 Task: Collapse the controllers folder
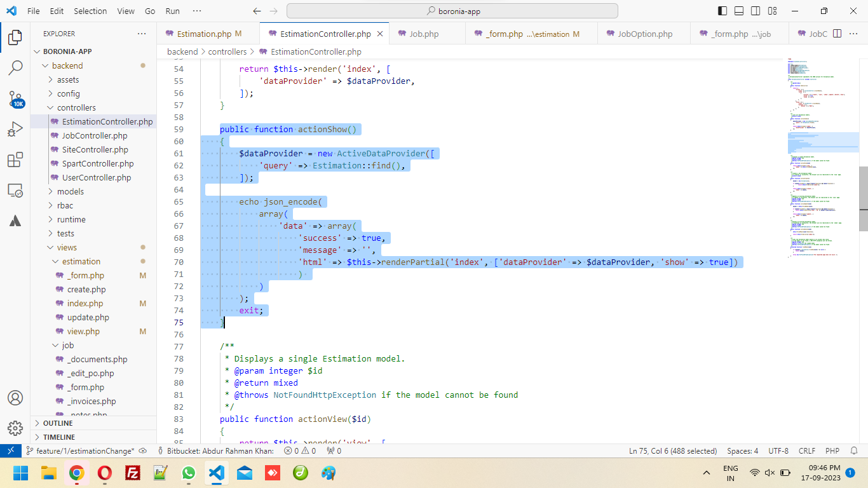tap(93, 107)
